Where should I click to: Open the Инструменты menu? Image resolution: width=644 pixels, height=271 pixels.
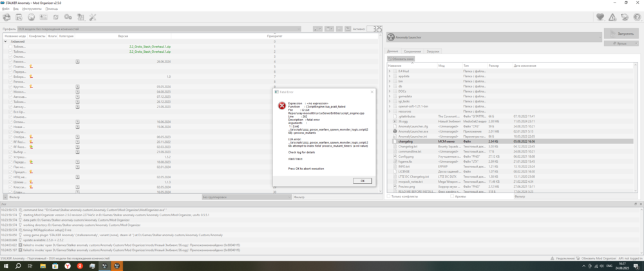[32, 9]
